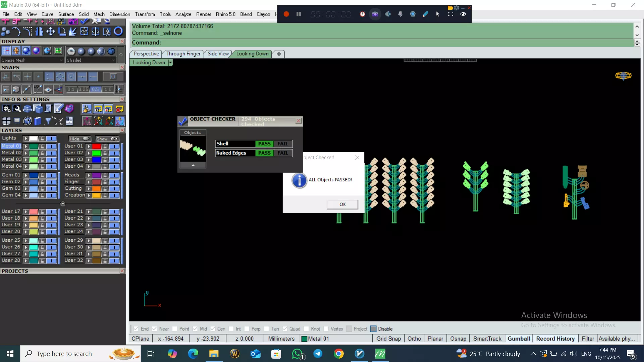Screen dimensions: 644x362
Task: Click the Move tool four-arrow icon
Action: (x=51, y=32)
